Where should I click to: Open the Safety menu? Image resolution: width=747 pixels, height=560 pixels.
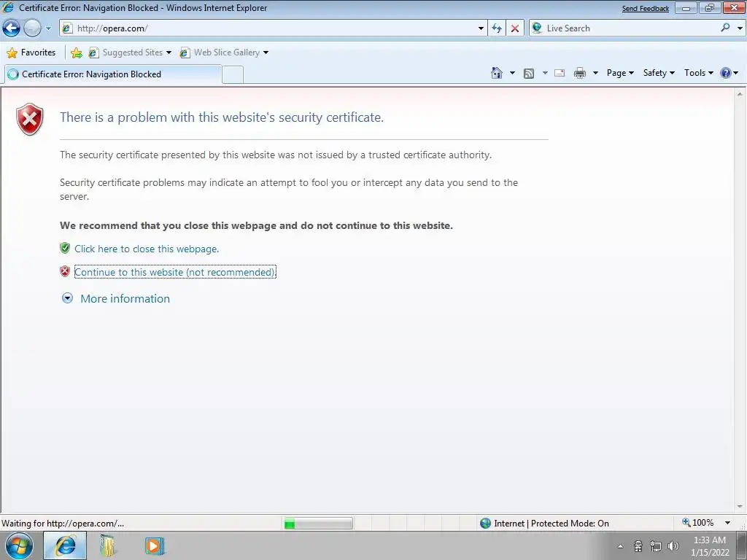click(x=659, y=73)
